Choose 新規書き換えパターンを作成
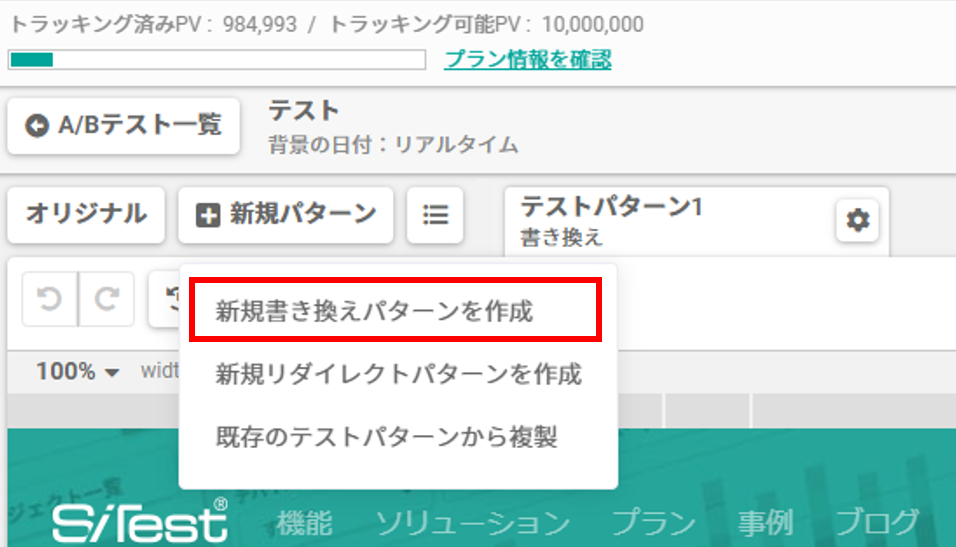The width and height of the screenshot is (956, 547). pos(396,310)
